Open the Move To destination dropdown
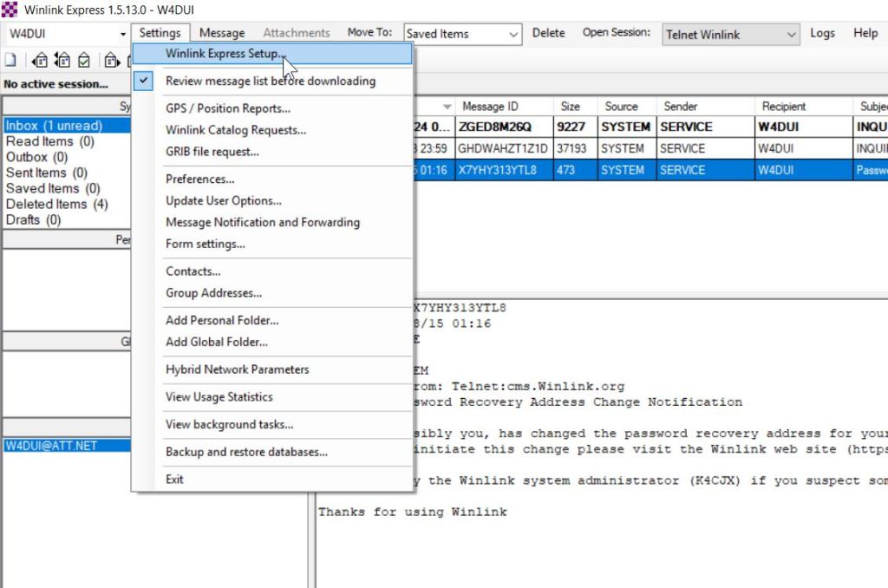 tap(515, 33)
